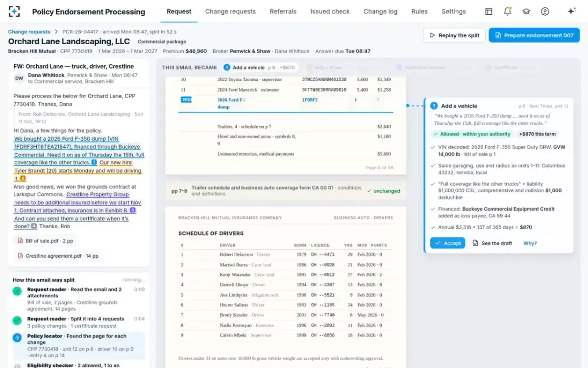
Task: Click the quoted original email from Rob Delacroix
Action: coord(81,117)
